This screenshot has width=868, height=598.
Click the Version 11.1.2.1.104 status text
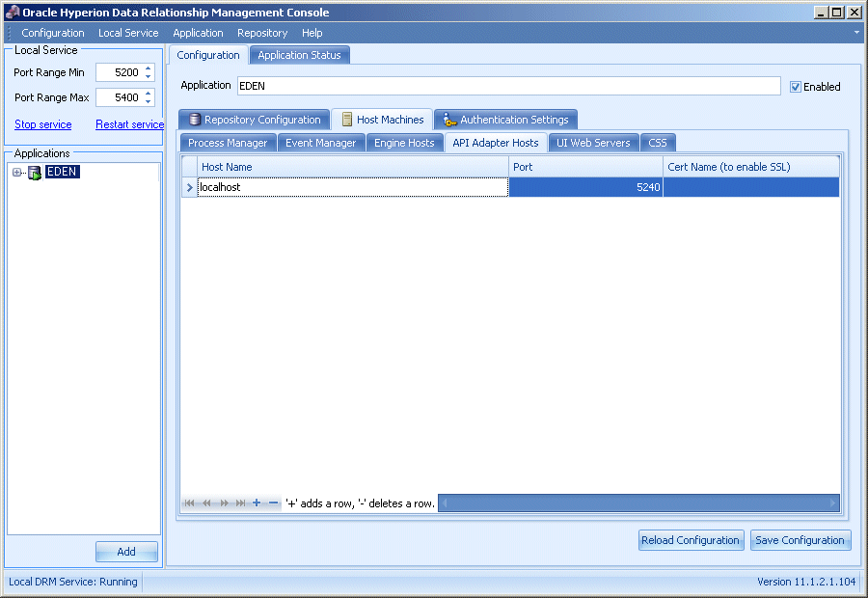pos(806,582)
